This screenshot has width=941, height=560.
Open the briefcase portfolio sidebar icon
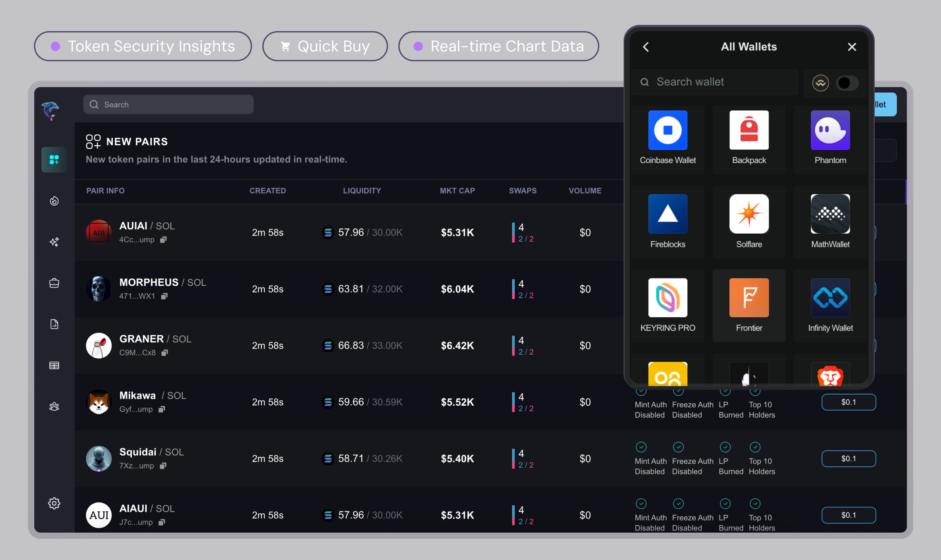click(54, 283)
